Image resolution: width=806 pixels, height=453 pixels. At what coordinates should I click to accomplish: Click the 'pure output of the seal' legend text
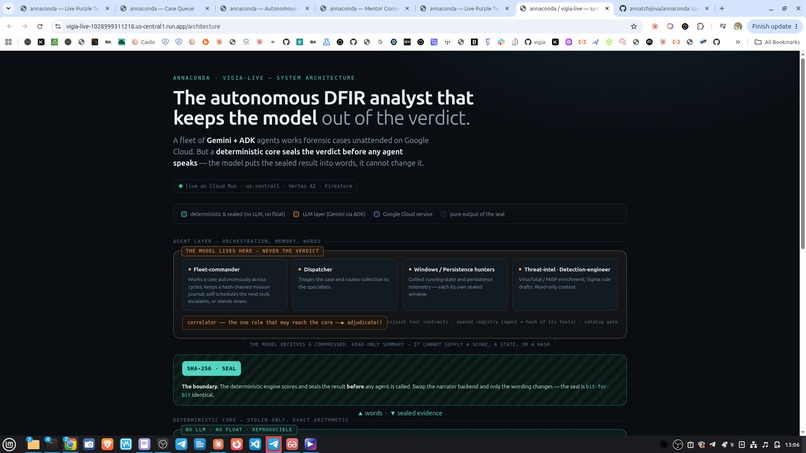[x=477, y=214]
